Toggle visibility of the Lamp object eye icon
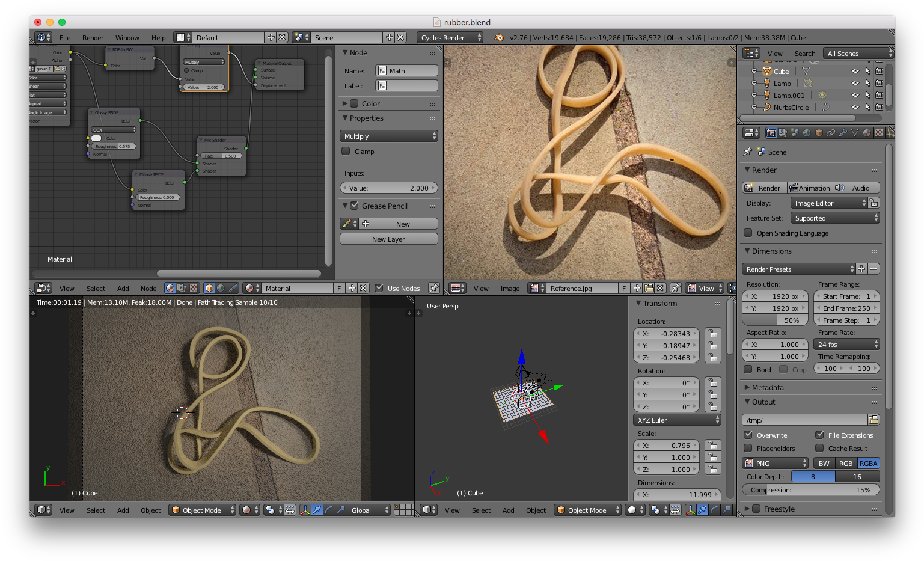The image size is (924, 561). pyautogui.click(x=855, y=83)
